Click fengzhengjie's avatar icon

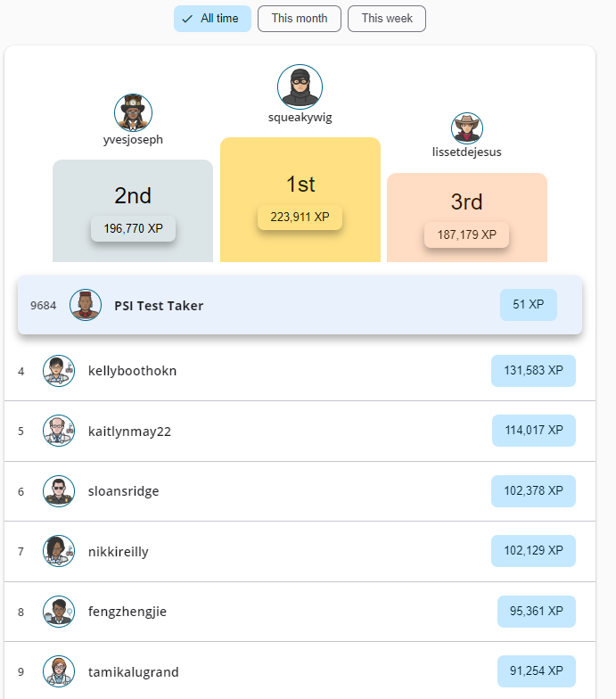(59, 612)
